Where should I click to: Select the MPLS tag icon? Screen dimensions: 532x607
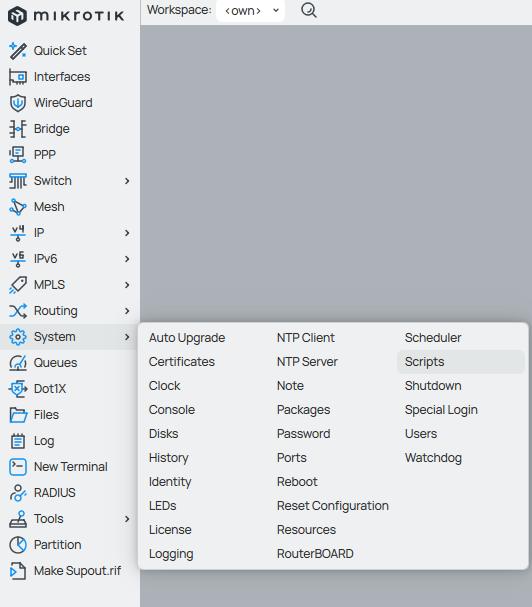pos(18,285)
